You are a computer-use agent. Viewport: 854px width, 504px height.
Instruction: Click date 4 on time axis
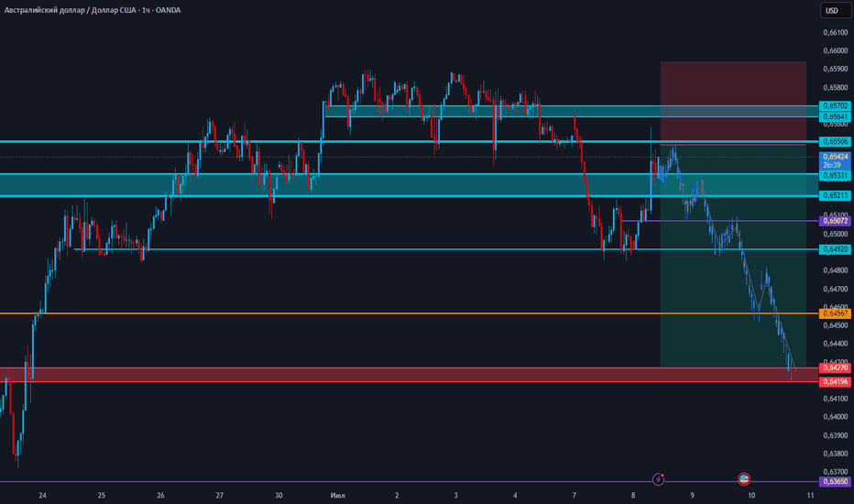point(515,495)
